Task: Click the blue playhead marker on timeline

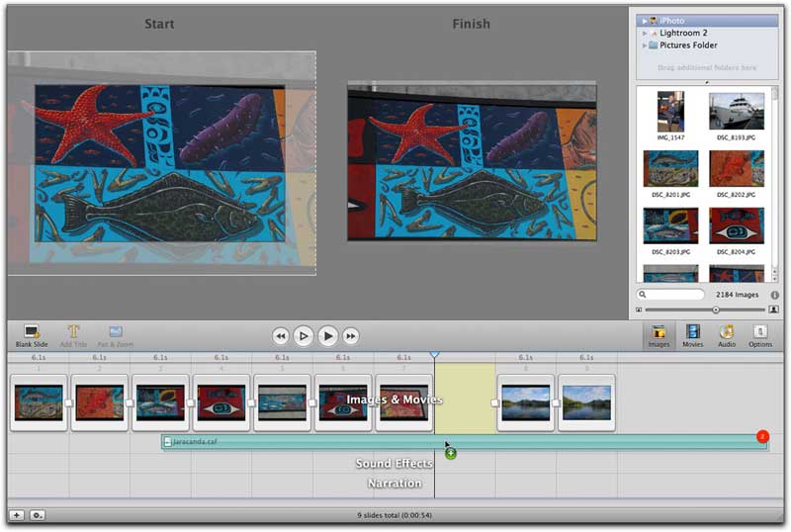Action: pyautogui.click(x=434, y=355)
